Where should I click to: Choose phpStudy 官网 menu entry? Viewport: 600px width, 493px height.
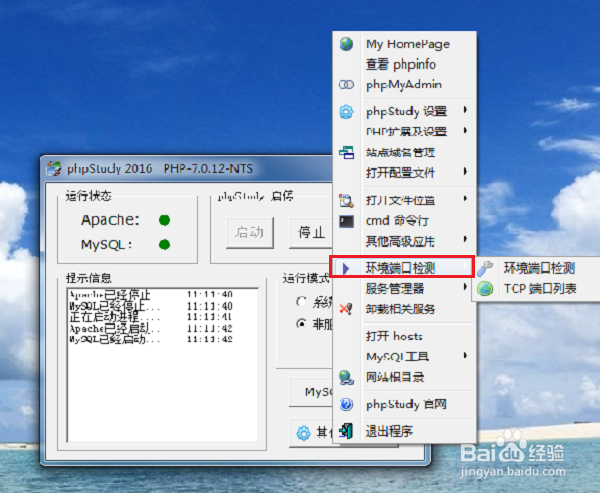(406, 405)
